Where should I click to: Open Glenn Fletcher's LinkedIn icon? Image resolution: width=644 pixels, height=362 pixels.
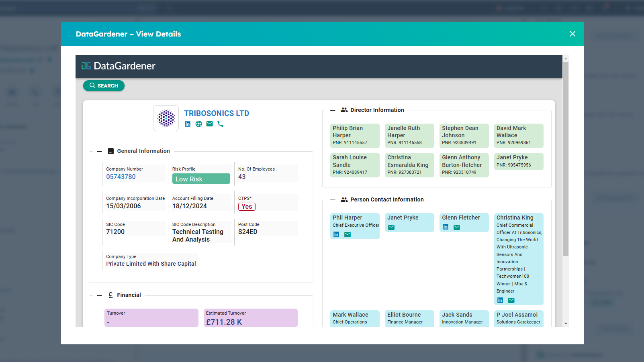click(446, 227)
